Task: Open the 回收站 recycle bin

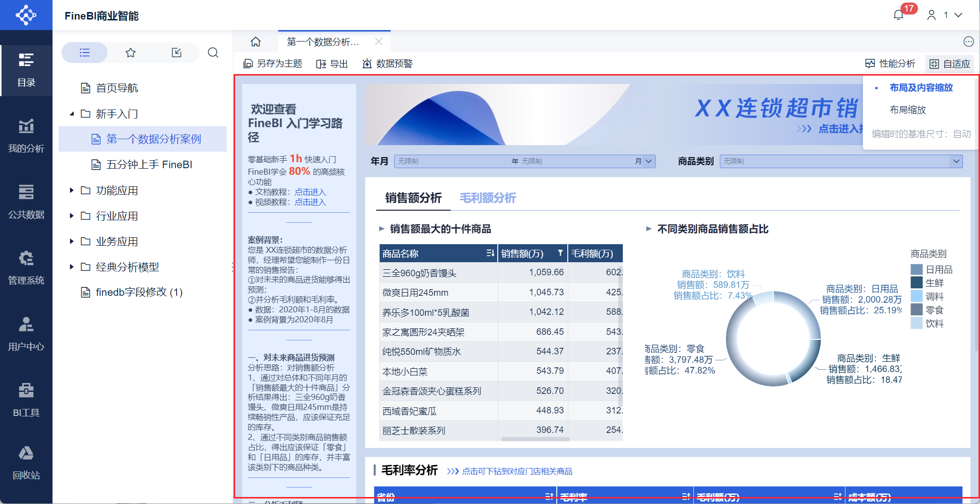Action: point(26,463)
